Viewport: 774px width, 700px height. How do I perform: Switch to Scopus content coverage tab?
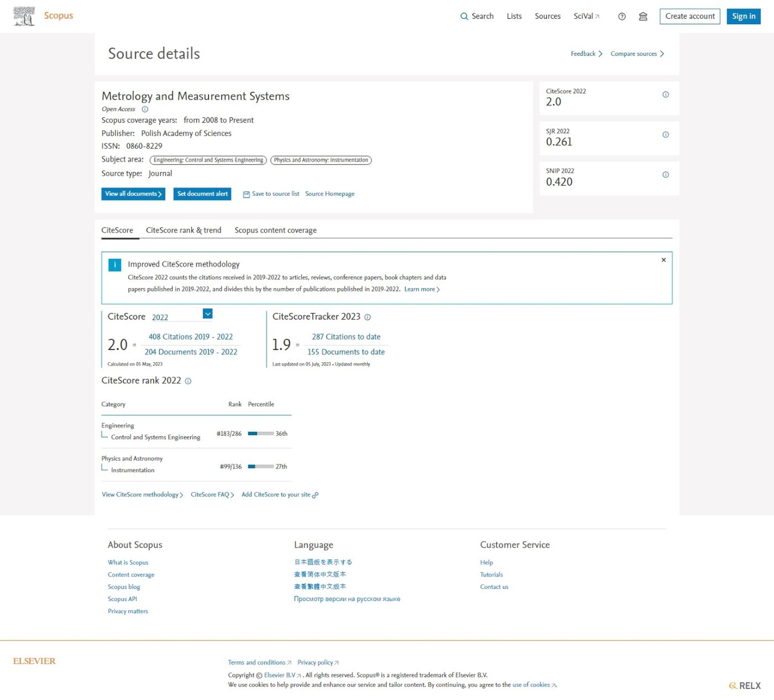276,230
